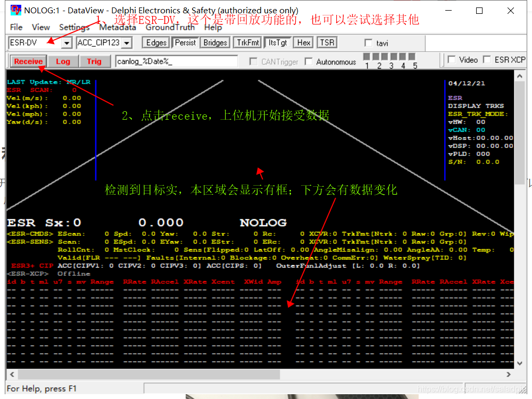Click the '<ESR-CMDS>' row label
Screen dimensions: 532x399
point(30,234)
